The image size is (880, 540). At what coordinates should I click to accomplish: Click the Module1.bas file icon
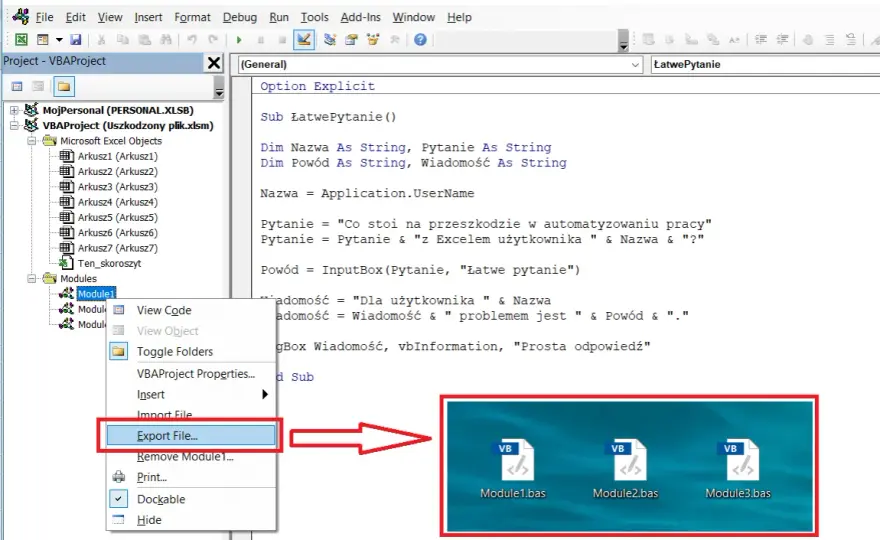coord(513,461)
